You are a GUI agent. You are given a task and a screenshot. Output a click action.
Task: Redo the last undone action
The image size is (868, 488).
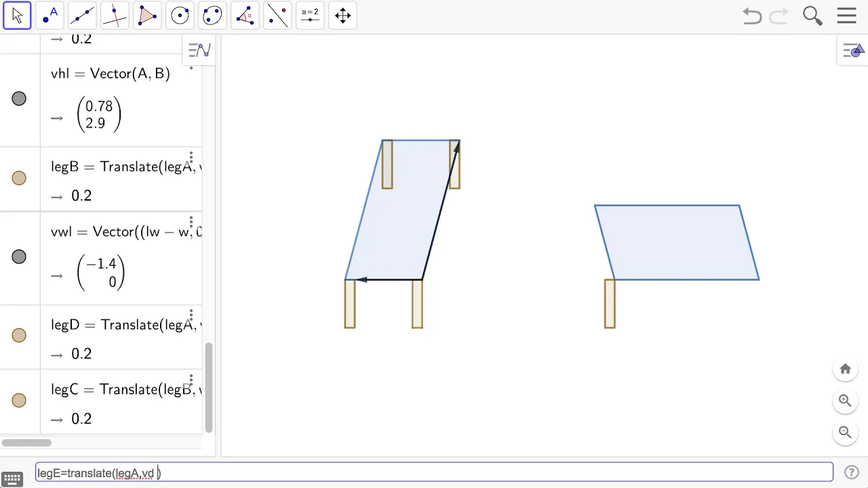(x=779, y=16)
